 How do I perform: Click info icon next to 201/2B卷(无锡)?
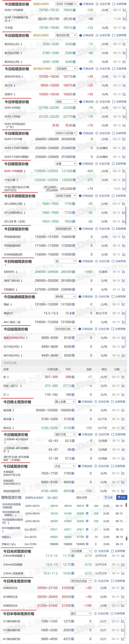[24, 204]
